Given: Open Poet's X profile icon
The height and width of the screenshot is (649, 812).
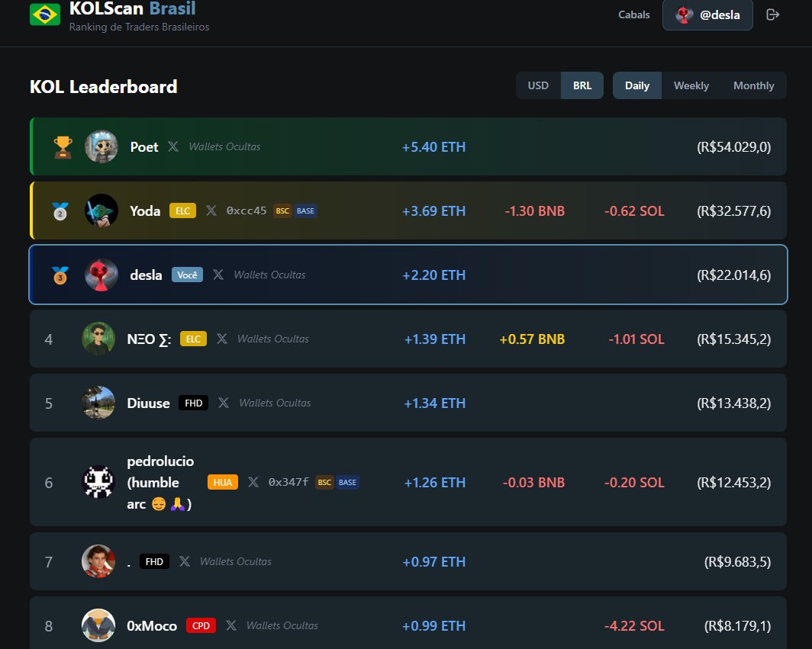Looking at the screenshot, I should click(173, 146).
